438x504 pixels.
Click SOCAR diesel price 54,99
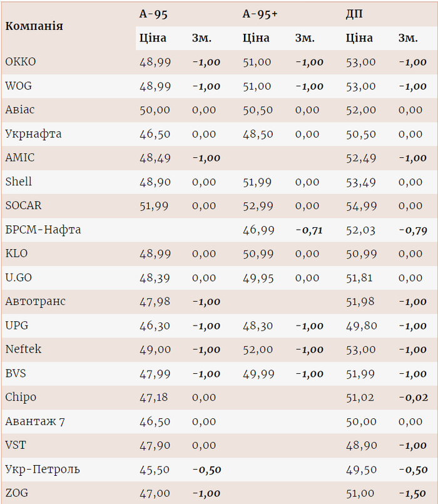pos(361,206)
